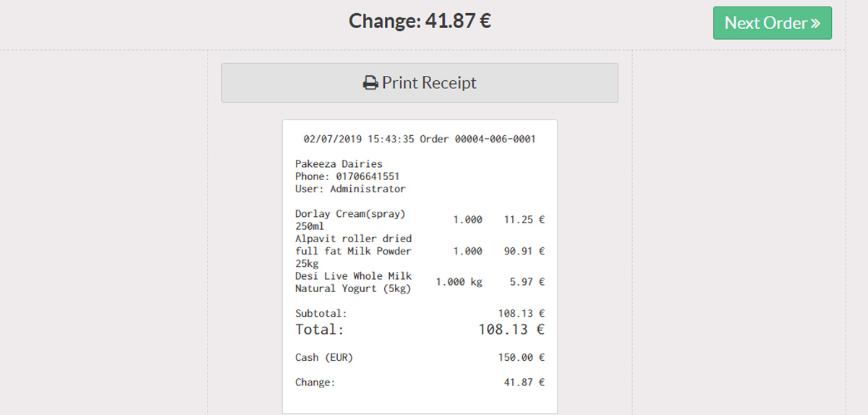Screen dimensions: 868x415
Task: Select the Change: 41.87 € heading
Action: [x=420, y=21]
